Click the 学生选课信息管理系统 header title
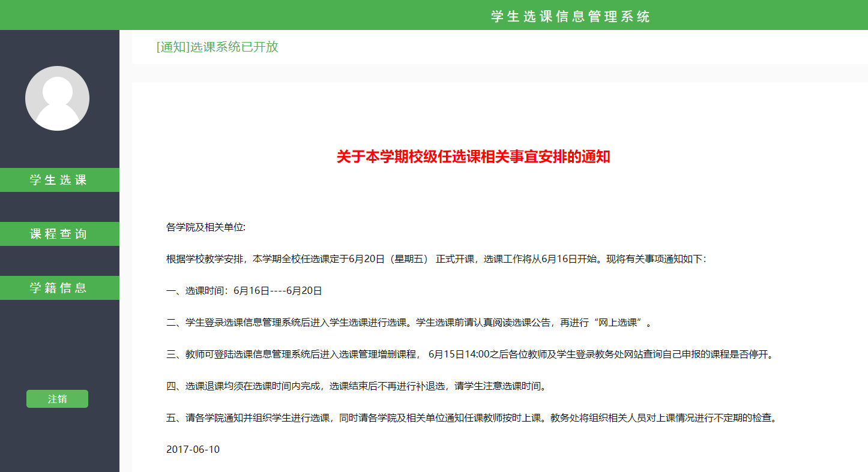The image size is (868, 472). (x=570, y=16)
